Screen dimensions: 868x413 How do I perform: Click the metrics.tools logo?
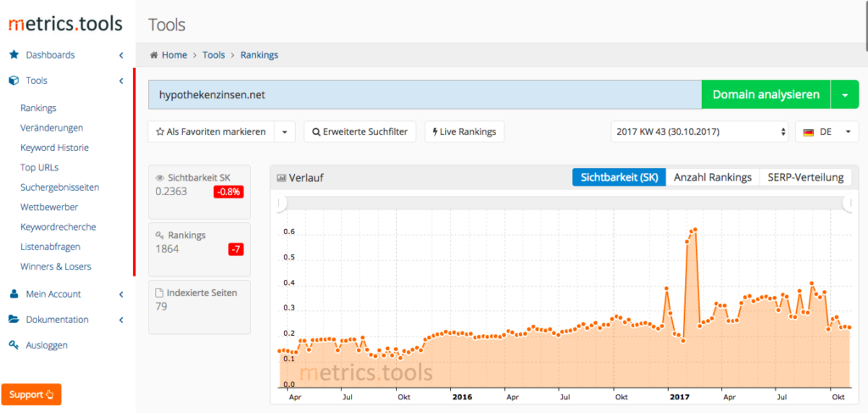(65, 24)
